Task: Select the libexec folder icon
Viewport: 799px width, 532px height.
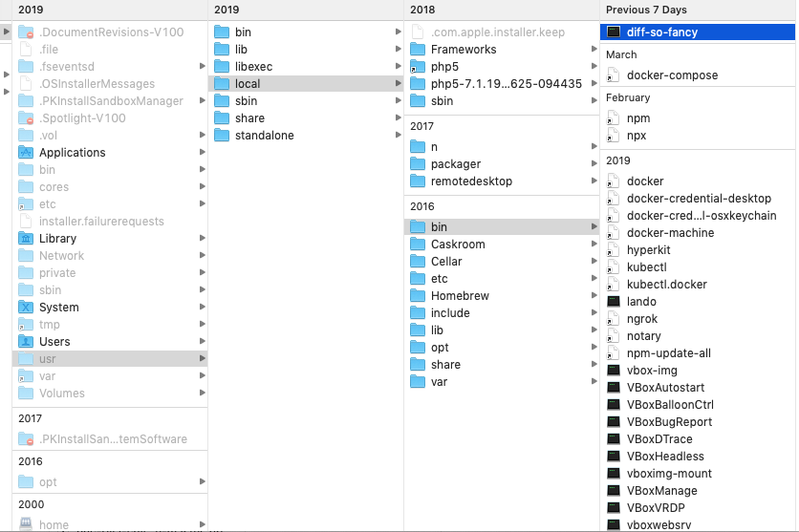Action: click(x=222, y=66)
